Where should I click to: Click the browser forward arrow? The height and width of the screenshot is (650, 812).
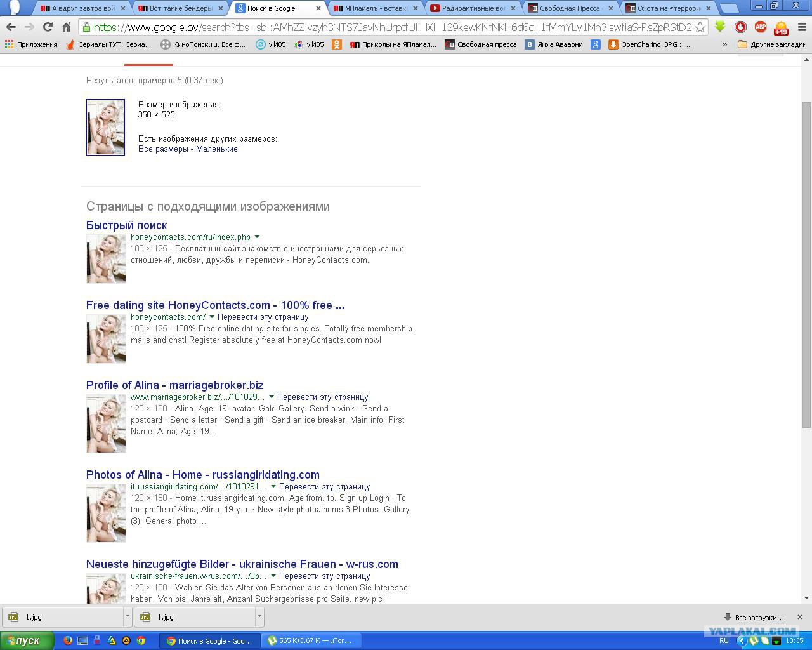(29, 27)
